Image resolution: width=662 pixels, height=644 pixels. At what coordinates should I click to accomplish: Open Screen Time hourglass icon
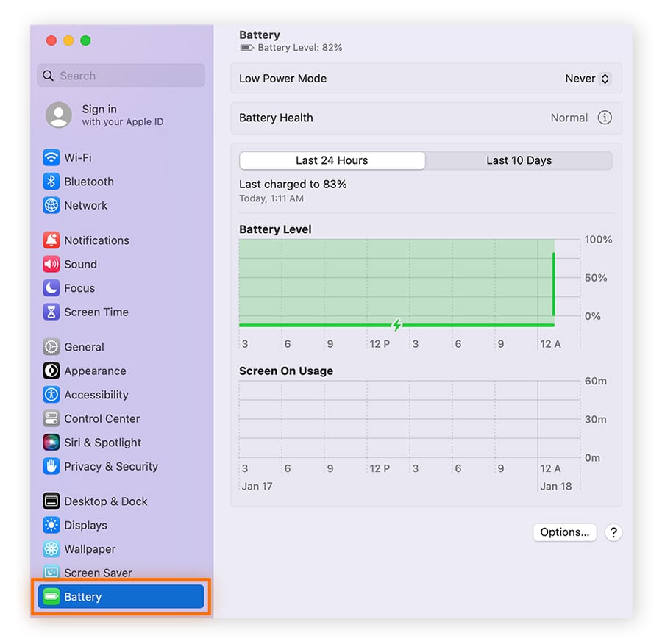click(51, 312)
